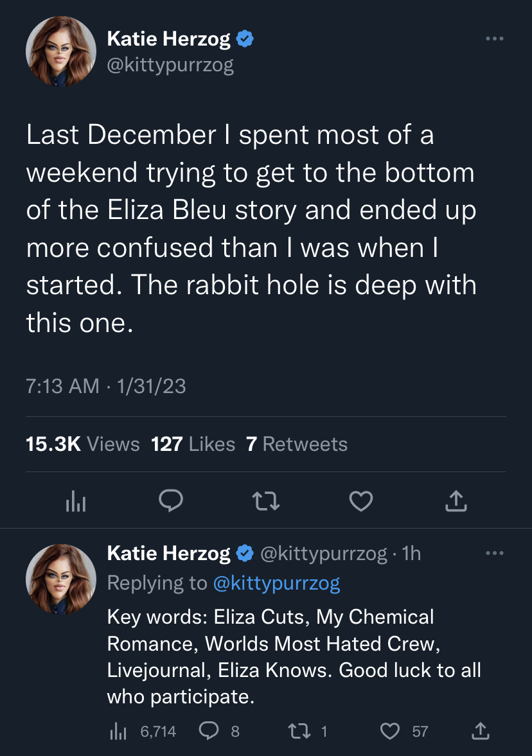Open the main tweet's three-dot more menu
The image size is (532, 756).
(x=494, y=39)
